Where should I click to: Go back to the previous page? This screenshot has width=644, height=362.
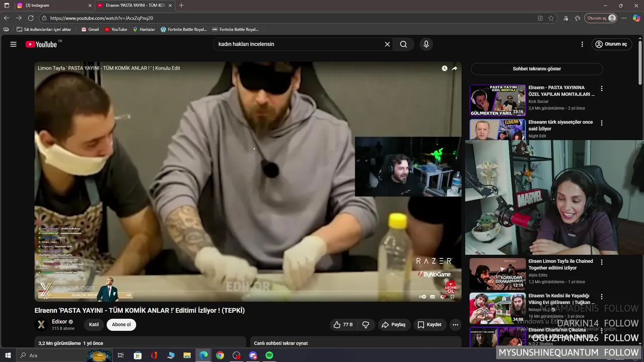[7, 18]
